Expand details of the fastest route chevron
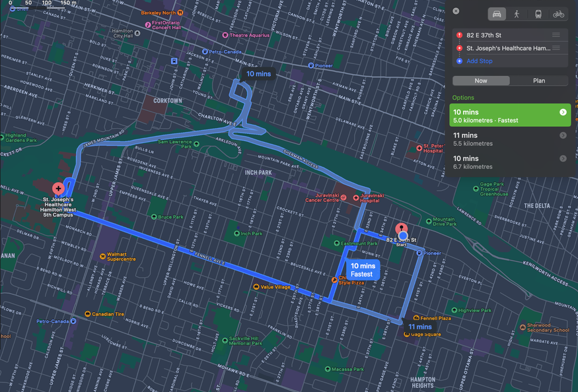Screen dimensions: 578x392 coord(563,112)
